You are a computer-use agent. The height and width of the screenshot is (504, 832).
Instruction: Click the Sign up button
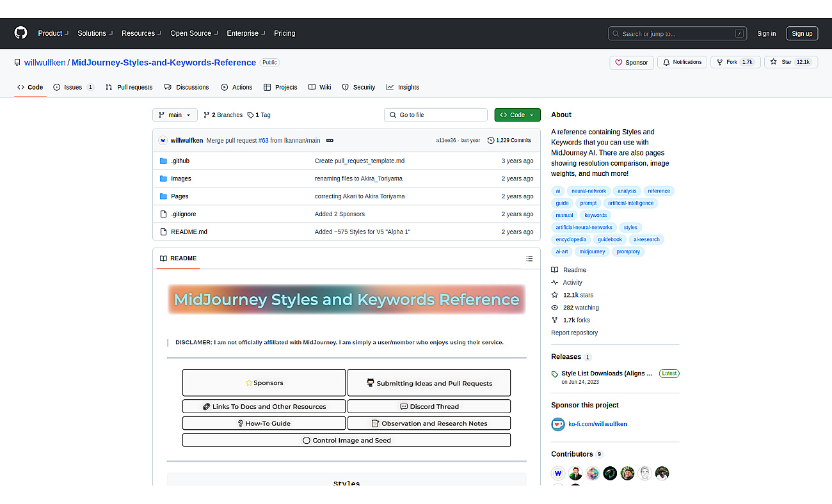(x=802, y=33)
